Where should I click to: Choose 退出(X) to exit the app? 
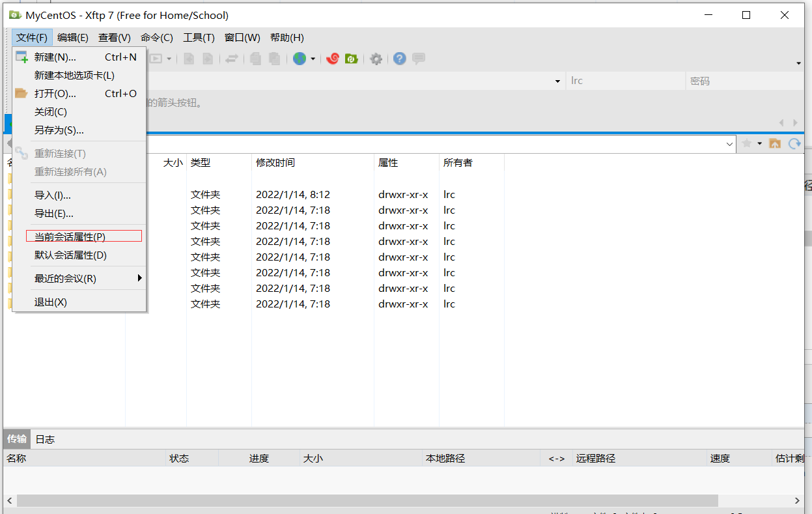[x=79, y=302]
